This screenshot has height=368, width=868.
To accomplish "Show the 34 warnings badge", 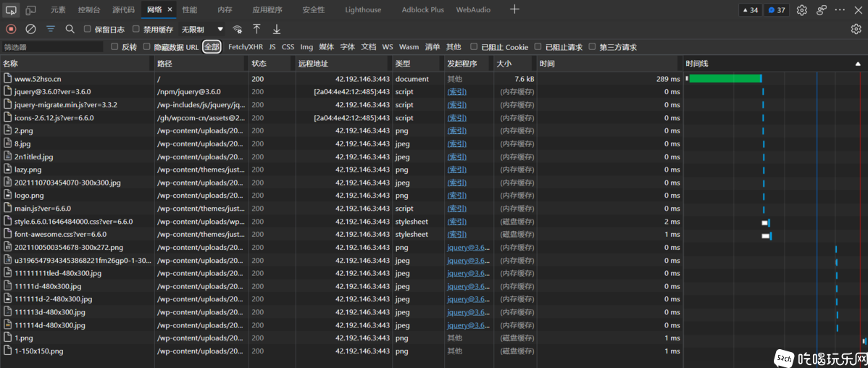I will click(750, 10).
